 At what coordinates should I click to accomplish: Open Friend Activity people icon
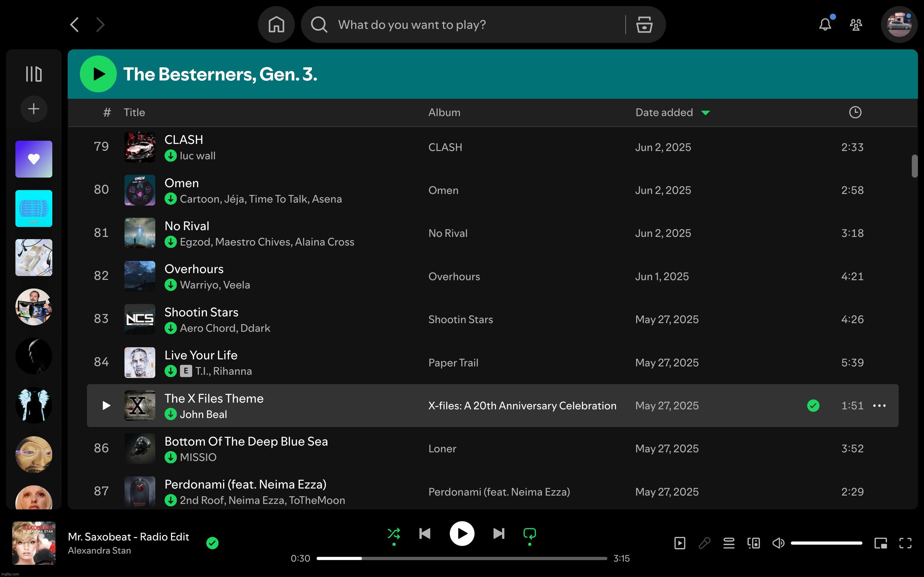click(856, 25)
